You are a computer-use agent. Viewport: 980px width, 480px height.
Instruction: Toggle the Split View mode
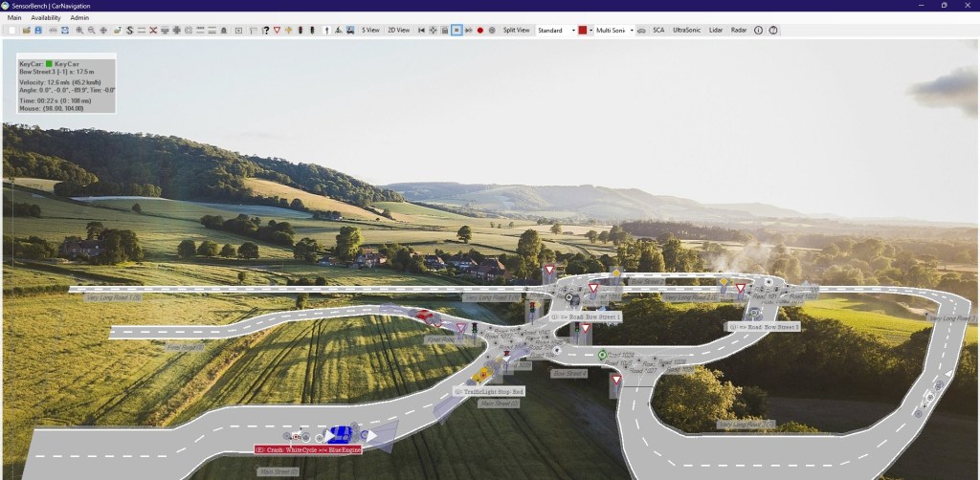[516, 31]
